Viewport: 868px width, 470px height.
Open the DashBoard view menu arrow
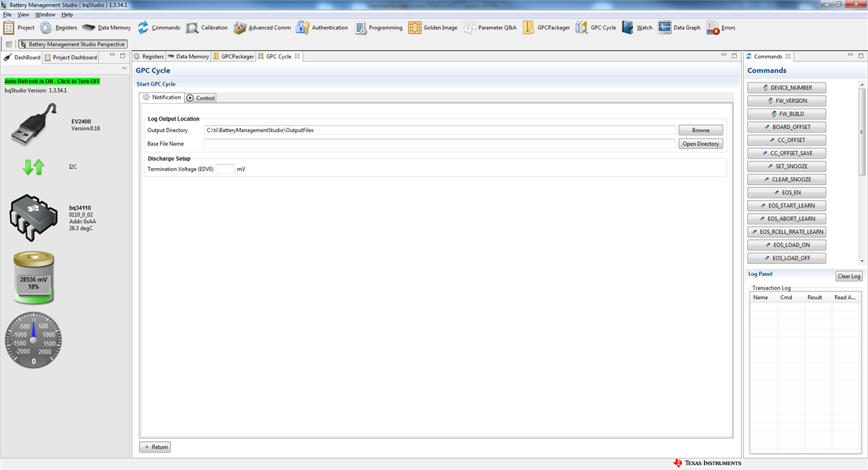[x=124, y=68]
